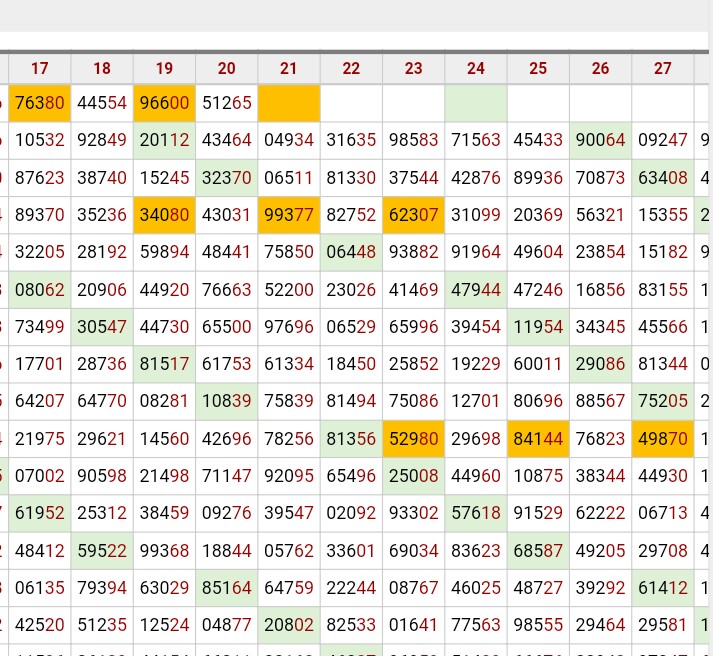Click the cell showing 44554

click(102, 103)
